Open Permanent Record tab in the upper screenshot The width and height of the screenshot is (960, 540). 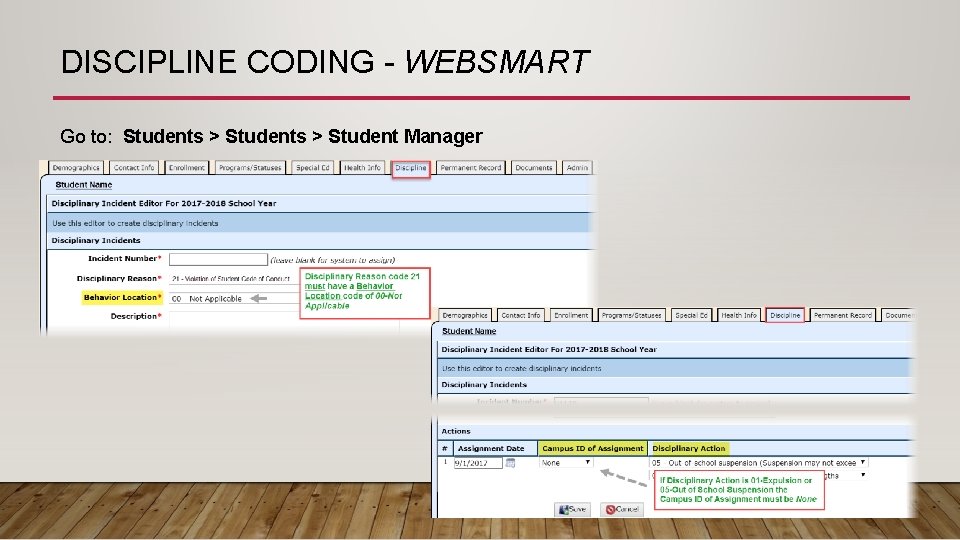(x=471, y=167)
